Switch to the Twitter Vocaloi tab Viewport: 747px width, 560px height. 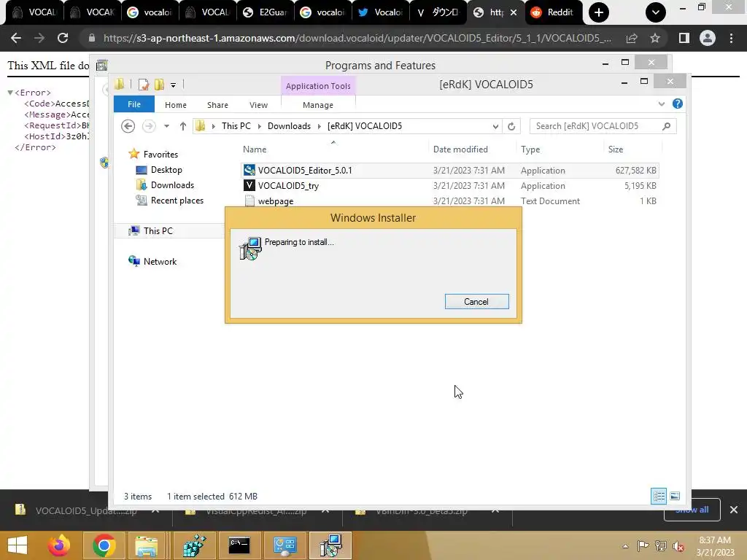[380, 12]
